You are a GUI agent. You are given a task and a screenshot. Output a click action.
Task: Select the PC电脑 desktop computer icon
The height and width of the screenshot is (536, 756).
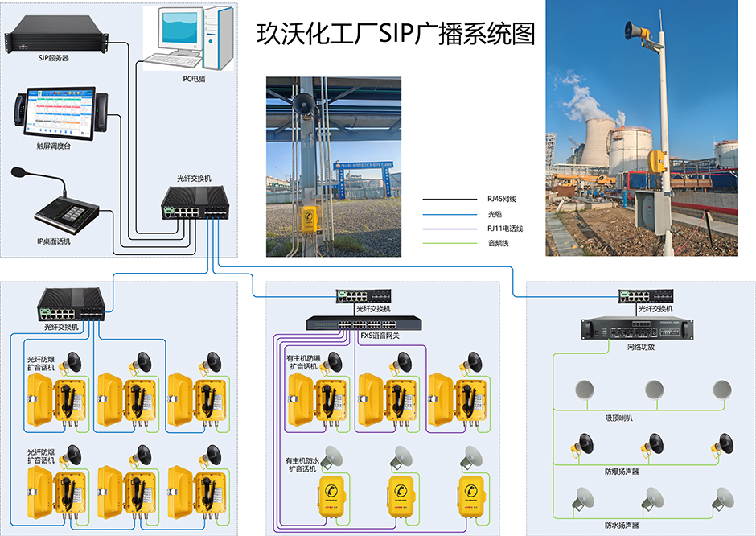click(187, 39)
